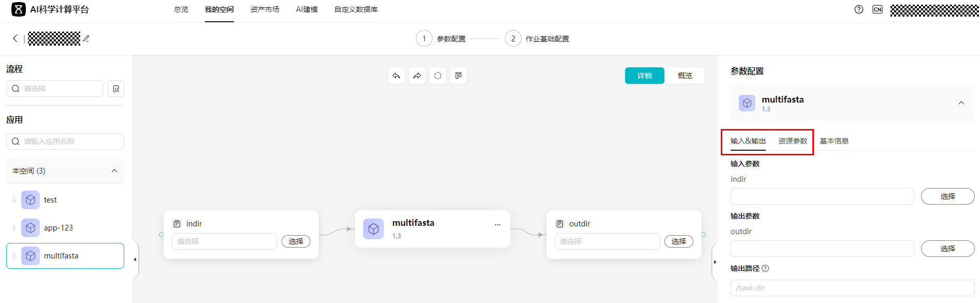This screenshot has width=980, height=303.
Task: Go back using the left arrow
Action: 15,38
